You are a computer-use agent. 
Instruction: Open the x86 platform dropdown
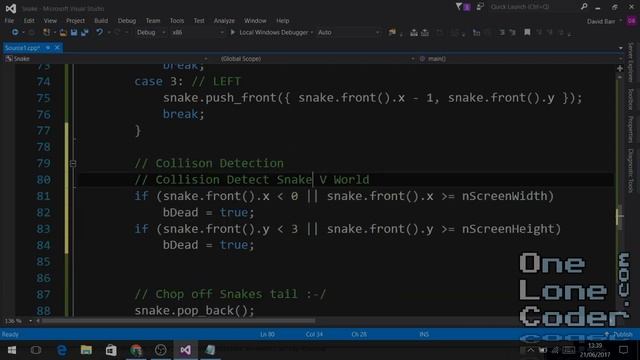pos(198,32)
